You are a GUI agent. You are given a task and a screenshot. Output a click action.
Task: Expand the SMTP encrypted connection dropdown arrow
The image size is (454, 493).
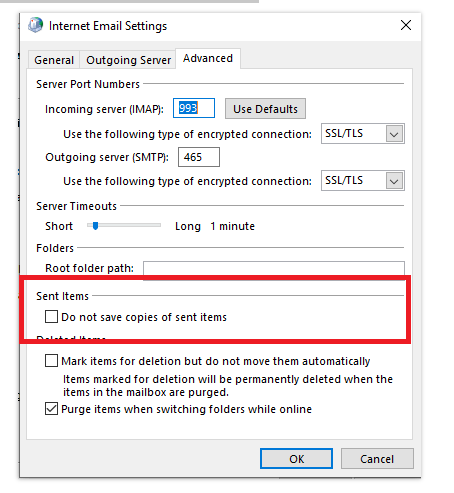[x=394, y=181]
